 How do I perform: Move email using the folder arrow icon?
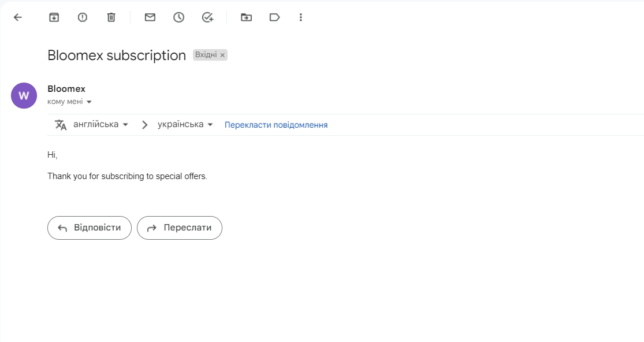tap(246, 17)
